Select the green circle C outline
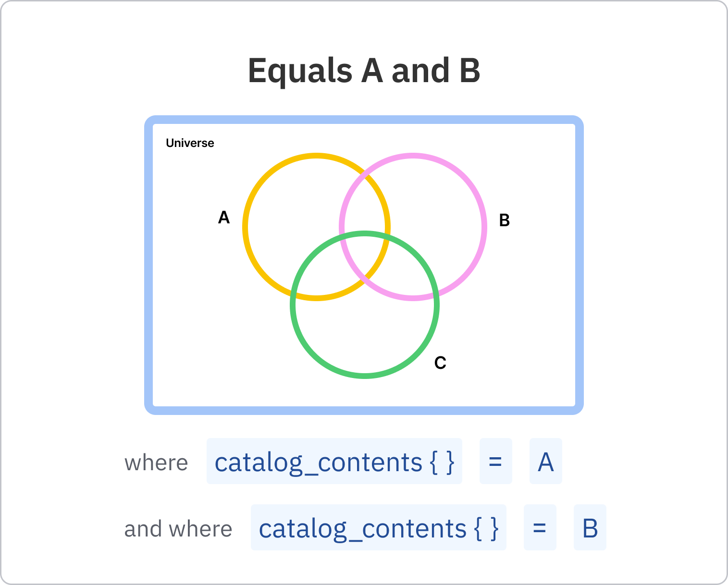This screenshot has height=585, width=728. pyautogui.click(x=365, y=375)
